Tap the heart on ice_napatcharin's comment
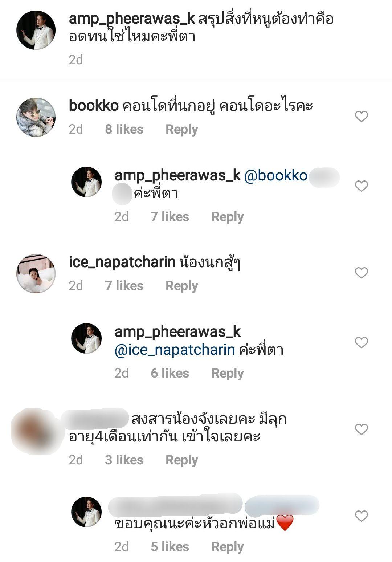 tap(361, 273)
